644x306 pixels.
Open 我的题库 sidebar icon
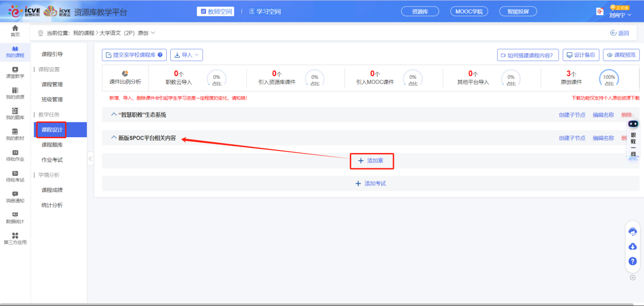point(15,113)
